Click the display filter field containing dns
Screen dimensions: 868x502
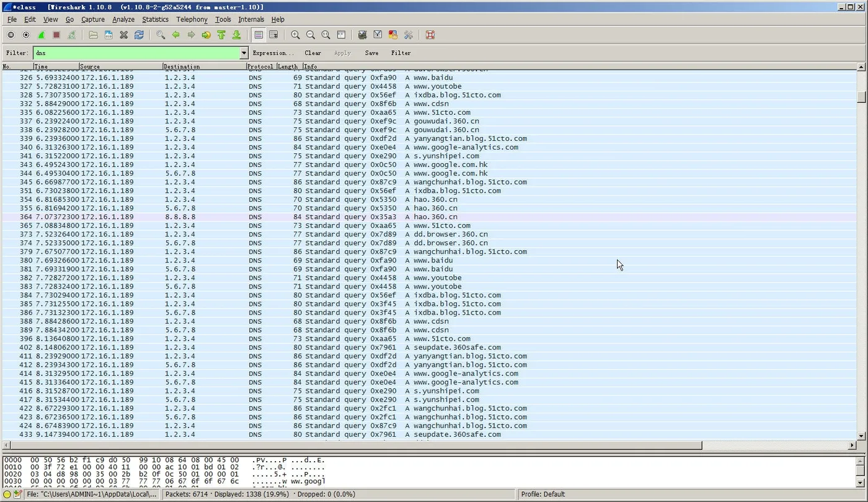tap(136, 53)
